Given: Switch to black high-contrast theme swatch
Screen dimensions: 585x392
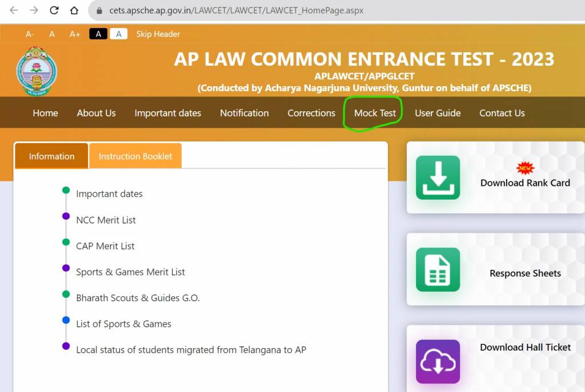Looking at the screenshot, I should click(x=98, y=34).
